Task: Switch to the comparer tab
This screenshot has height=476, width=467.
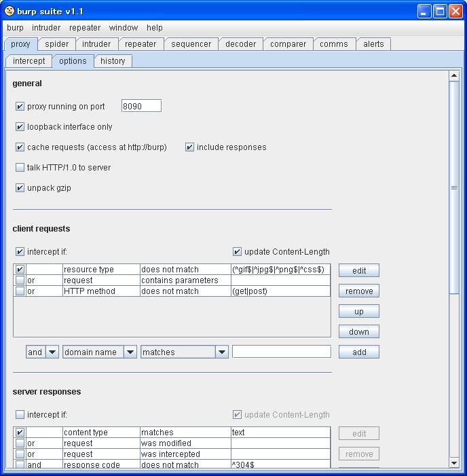Action: (x=288, y=44)
